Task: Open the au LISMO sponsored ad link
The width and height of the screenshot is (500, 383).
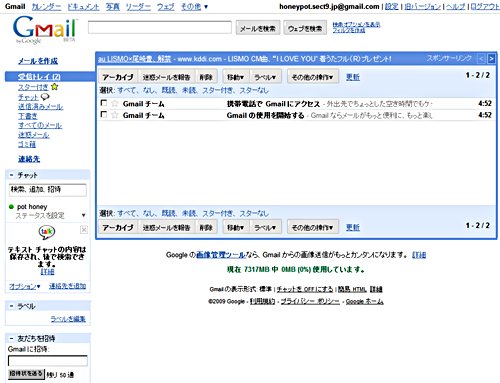Action: click(x=134, y=59)
